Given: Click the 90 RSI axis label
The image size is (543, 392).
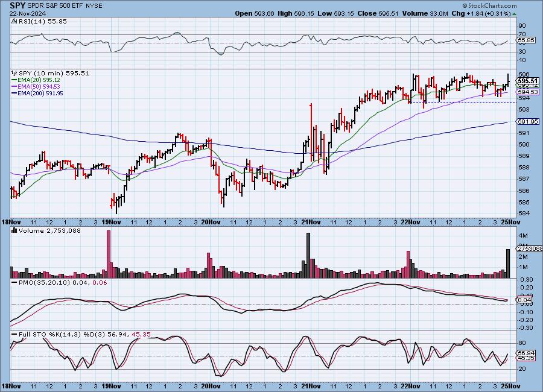Looking at the screenshot, I should point(522,25).
